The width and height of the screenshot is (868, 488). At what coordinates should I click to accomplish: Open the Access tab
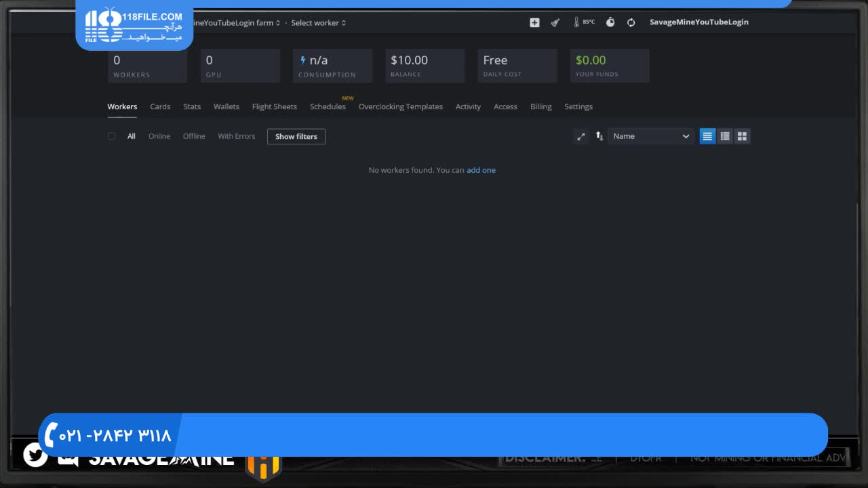click(x=505, y=106)
